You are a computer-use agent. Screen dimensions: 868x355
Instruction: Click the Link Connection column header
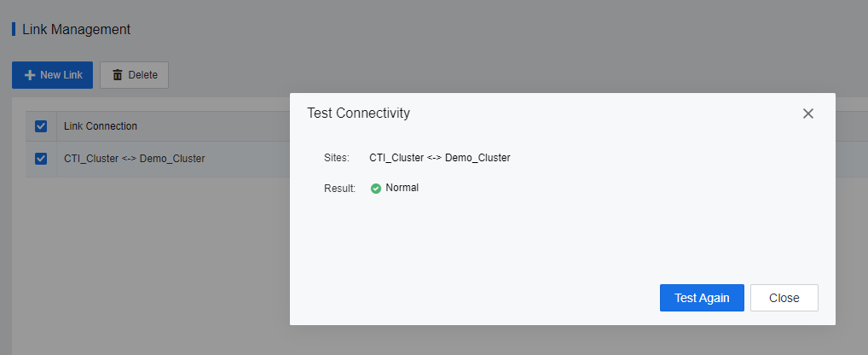pos(101,126)
